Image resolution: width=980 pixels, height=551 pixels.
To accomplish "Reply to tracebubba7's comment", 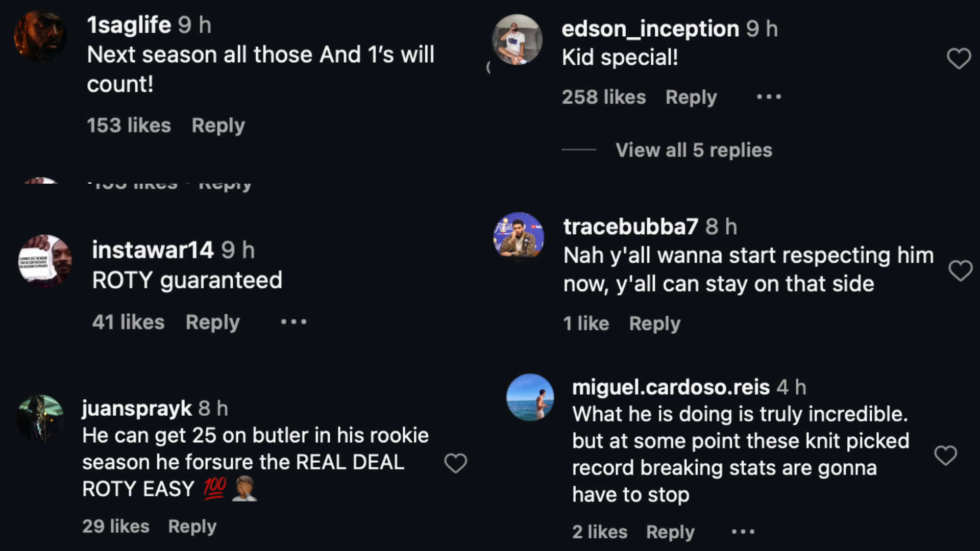I will click(654, 323).
